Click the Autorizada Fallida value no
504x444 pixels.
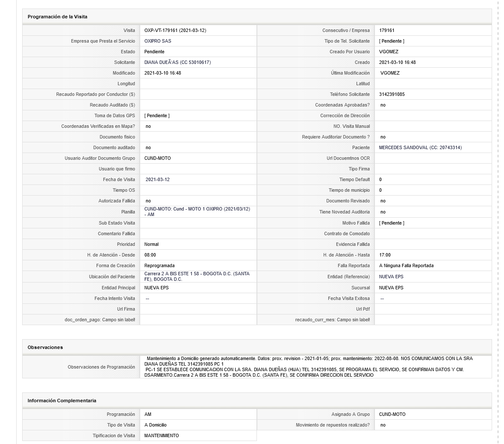148,201
